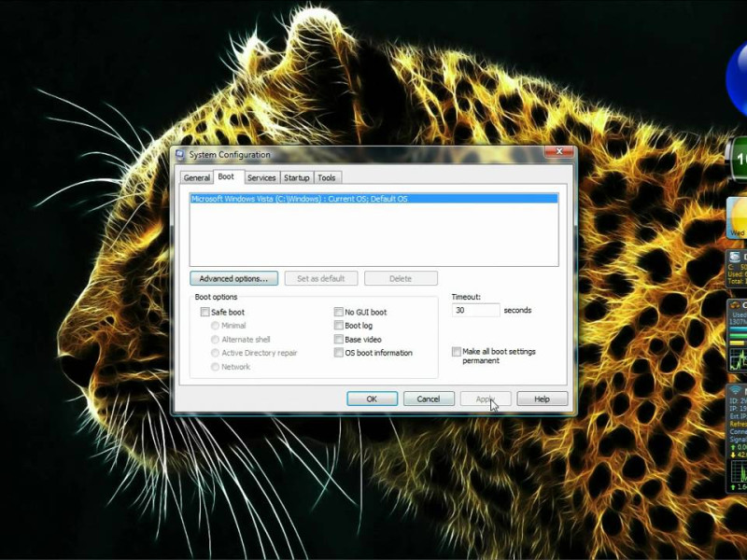
Task: Click the Cancel button
Action: [x=429, y=399]
